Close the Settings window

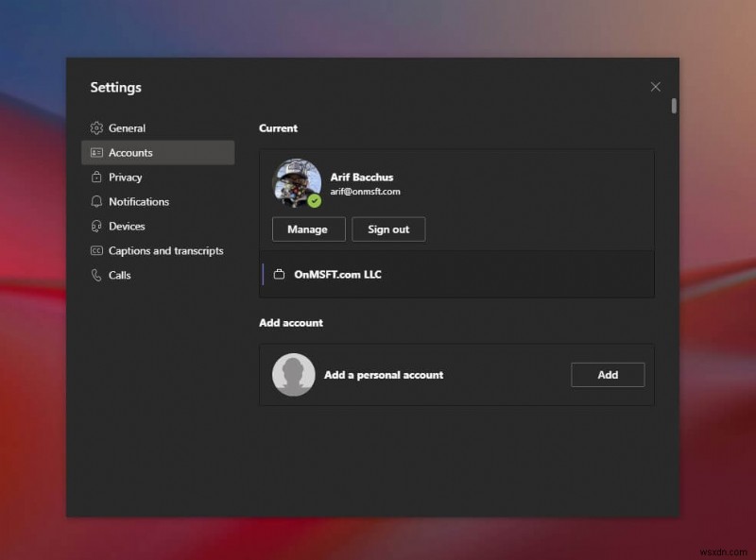(x=655, y=86)
